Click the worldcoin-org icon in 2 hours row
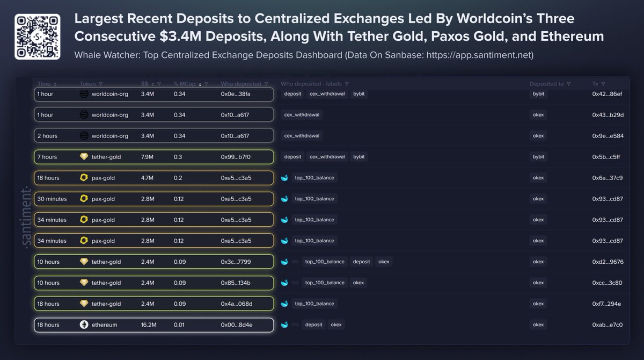 pyautogui.click(x=84, y=136)
